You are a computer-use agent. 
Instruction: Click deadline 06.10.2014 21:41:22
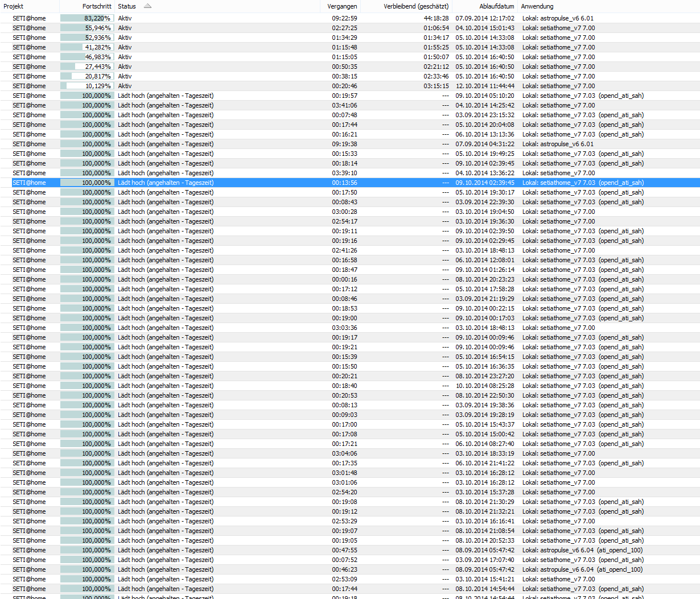click(485, 463)
